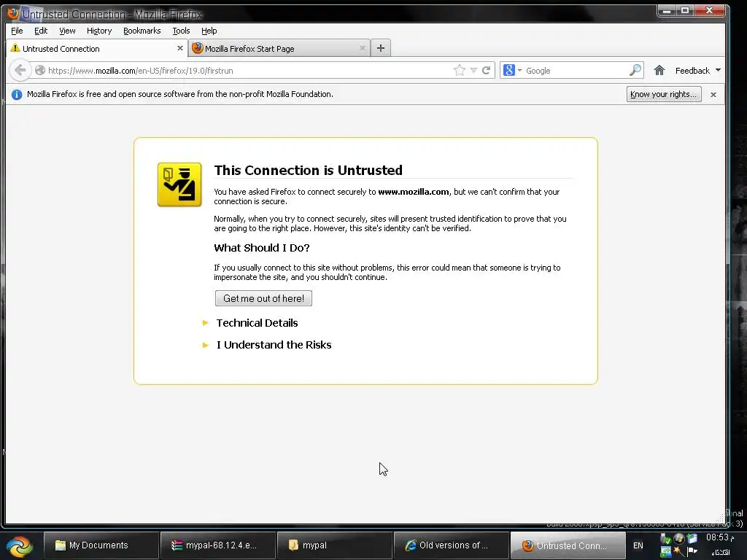This screenshot has height=560, width=747.
Task: Focus the Google search box
Action: 576,71
